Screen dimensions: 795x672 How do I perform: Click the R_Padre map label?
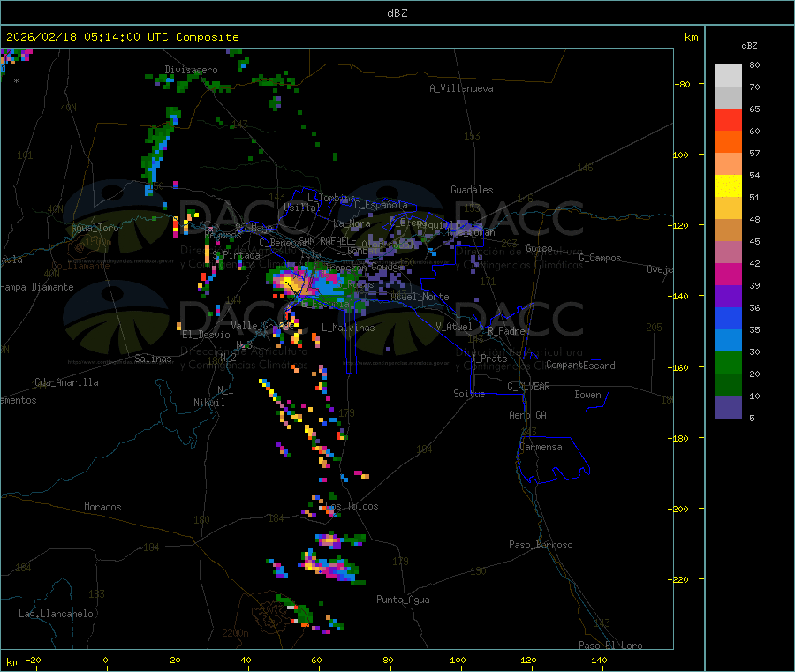click(x=506, y=331)
